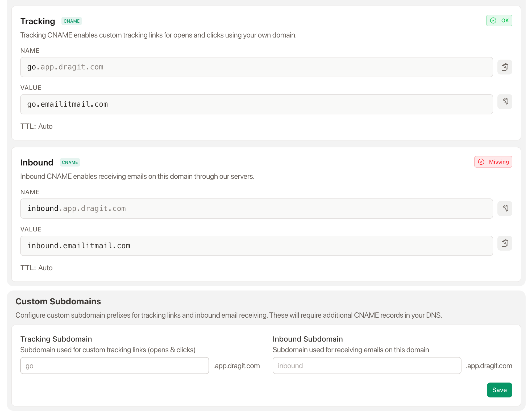Click the Tracking section title
532x415 pixels.
pyautogui.click(x=38, y=21)
